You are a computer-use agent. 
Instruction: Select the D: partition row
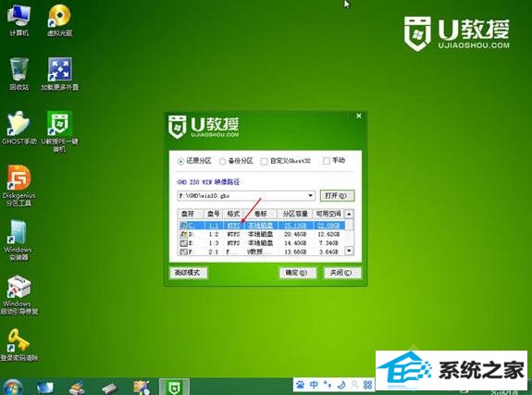coord(262,234)
